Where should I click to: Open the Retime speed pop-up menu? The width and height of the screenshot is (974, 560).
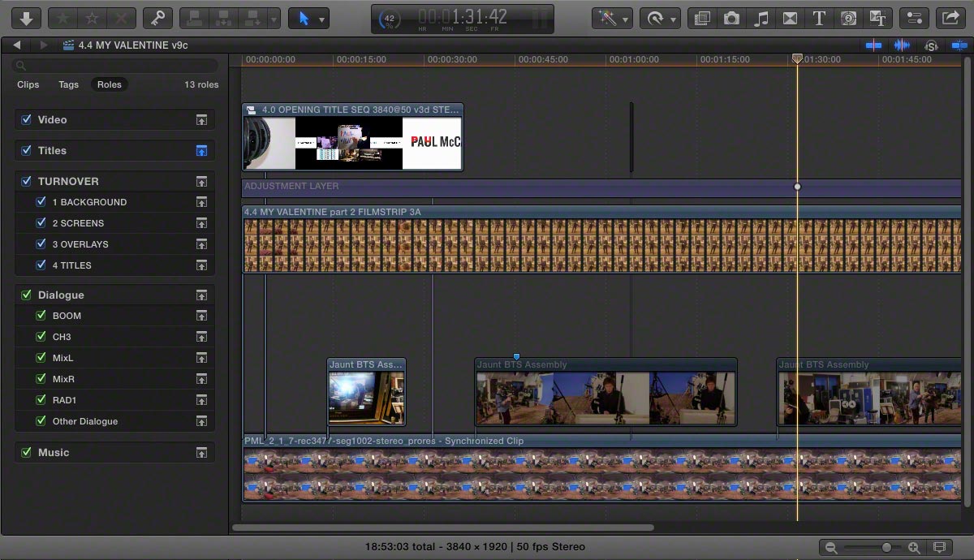[659, 18]
